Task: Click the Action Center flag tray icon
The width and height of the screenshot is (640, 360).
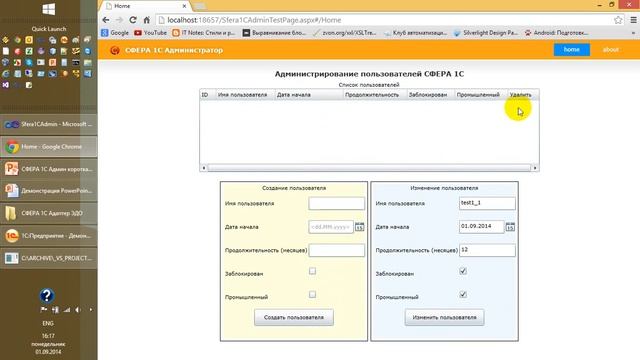Action: click(x=44, y=310)
